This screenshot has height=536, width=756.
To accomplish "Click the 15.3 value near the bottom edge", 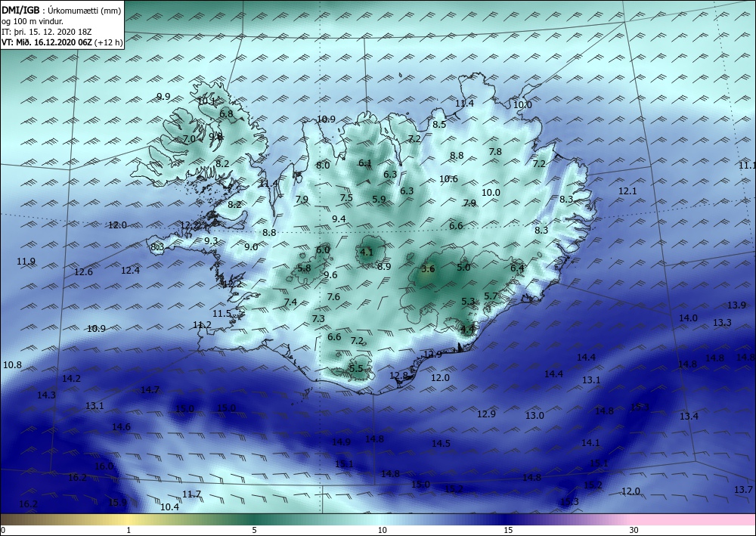I will (569, 502).
